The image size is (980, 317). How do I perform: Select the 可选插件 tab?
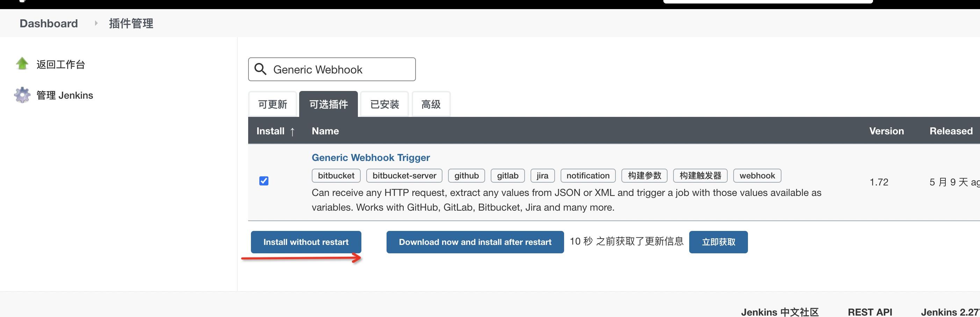[328, 104]
